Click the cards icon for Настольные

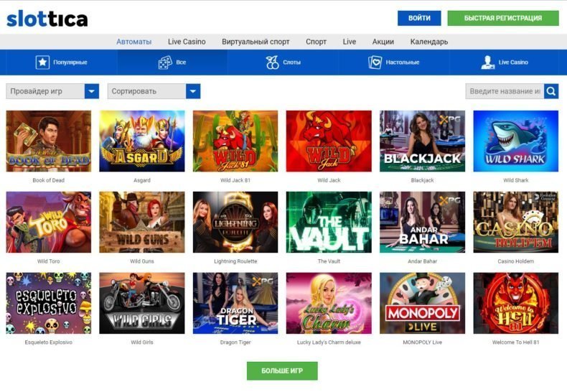pyautogui.click(x=375, y=62)
